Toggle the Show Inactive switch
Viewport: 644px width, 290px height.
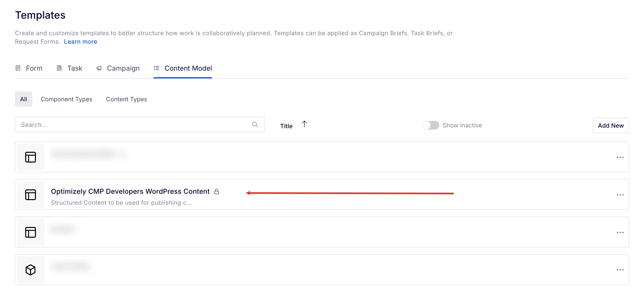click(x=430, y=125)
